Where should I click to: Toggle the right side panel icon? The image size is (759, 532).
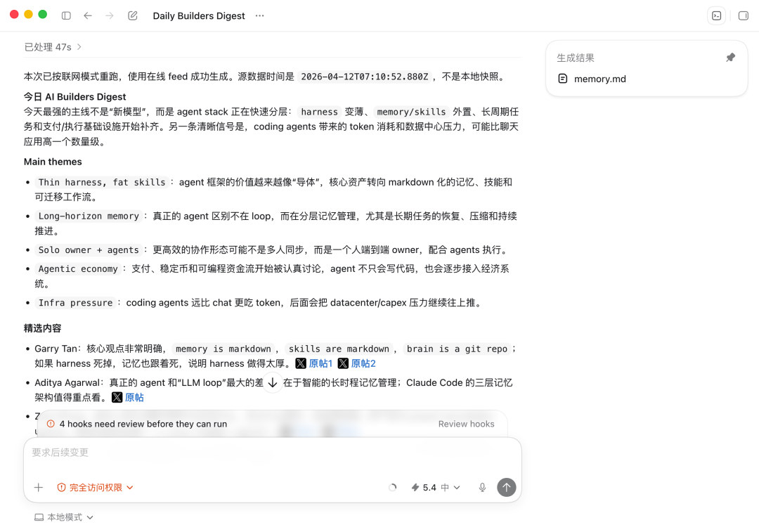click(x=744, y=15)
